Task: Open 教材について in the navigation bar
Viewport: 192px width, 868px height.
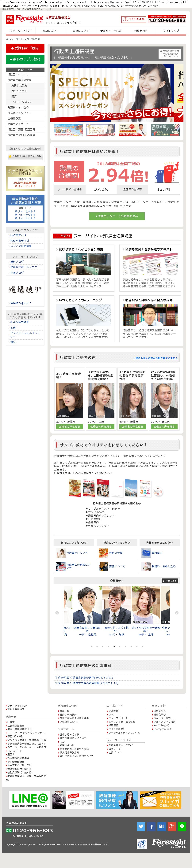Action: click(x=50, y=31)
